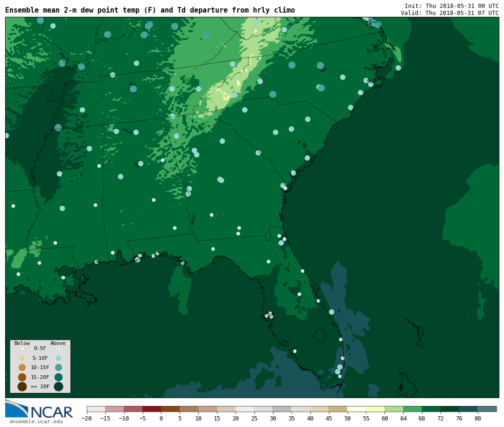Screen dimensions: 504x427
Task: Click the '80' color bar tick label
Action: [x=478, y=418]
